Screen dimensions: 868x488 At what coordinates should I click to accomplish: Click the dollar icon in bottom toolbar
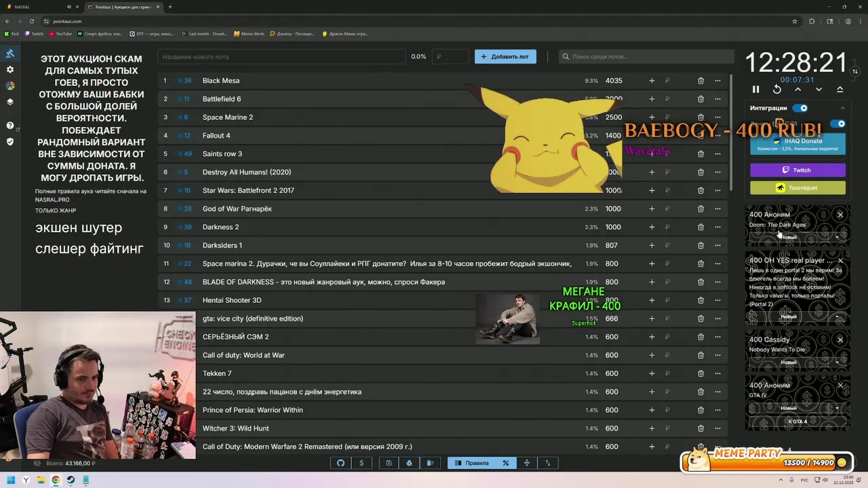click(361, 463)
